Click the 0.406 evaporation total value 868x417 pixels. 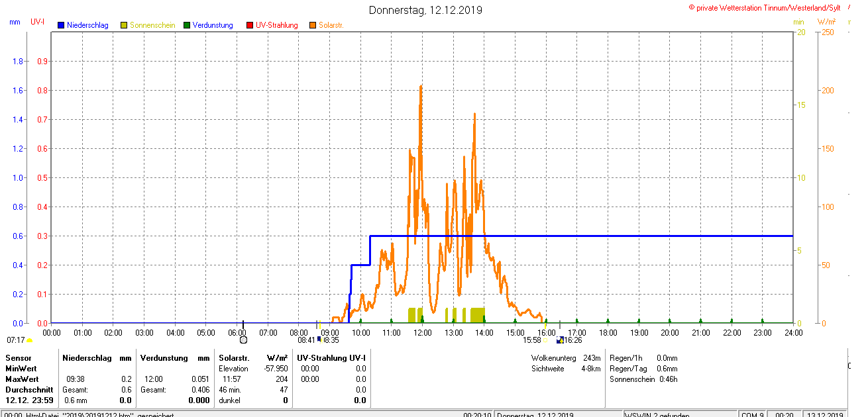200,390
